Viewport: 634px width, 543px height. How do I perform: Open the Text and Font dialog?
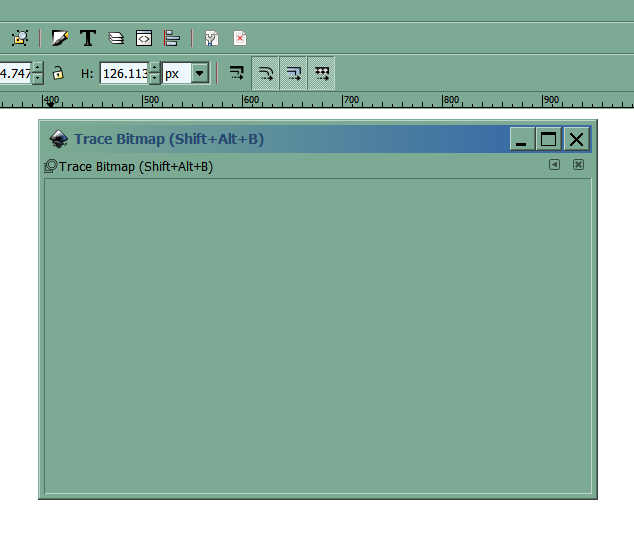pos(88,38)
